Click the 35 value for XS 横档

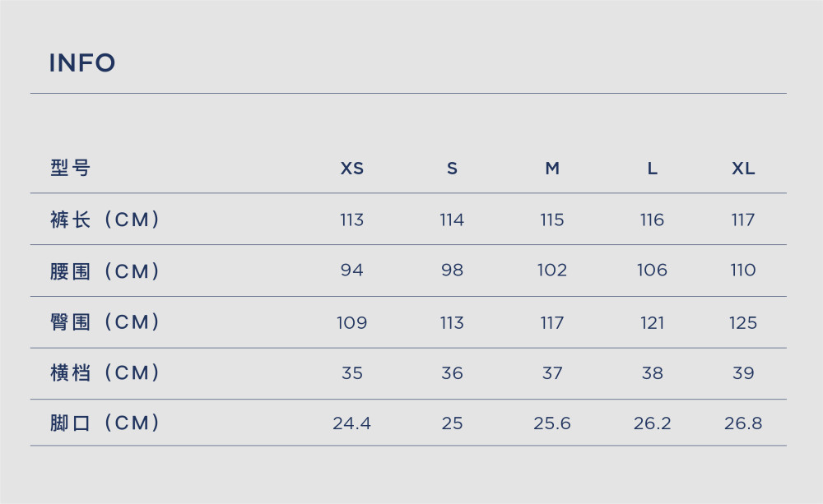coord(351,373)
